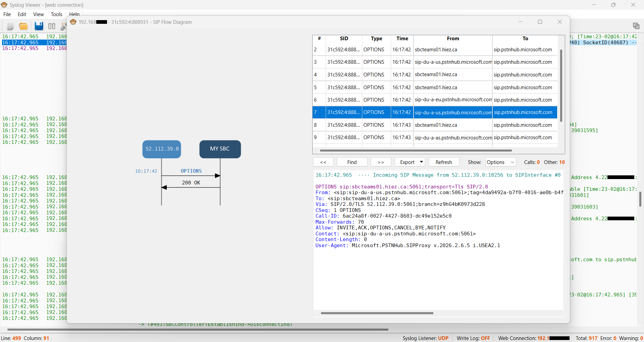
Task: Open the Show Options combo box
Action: (x=500, y=162)
